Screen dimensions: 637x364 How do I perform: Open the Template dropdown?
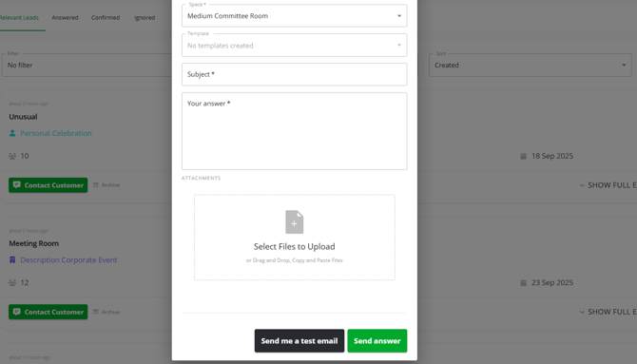[x=295, y=45]
